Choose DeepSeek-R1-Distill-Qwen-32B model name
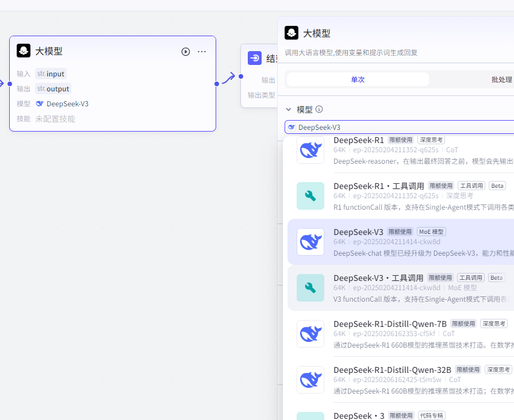This screenshot has width=514, height=420. click(x=392, y=369)
